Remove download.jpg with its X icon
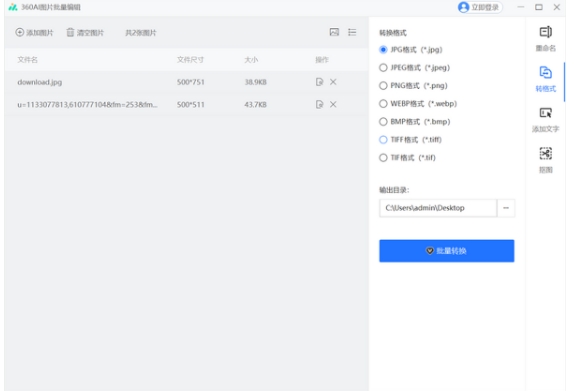The image size is (577, 391). pos(333,82)
